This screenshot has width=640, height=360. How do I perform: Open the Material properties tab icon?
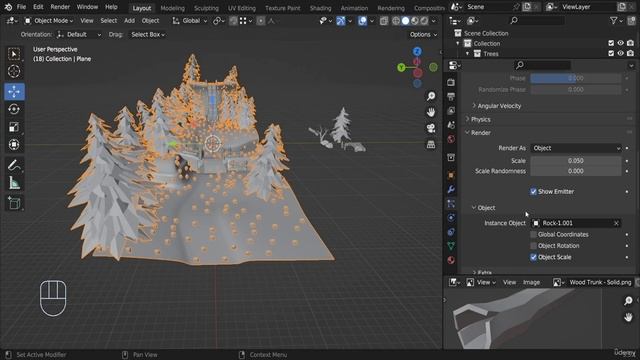451,260
